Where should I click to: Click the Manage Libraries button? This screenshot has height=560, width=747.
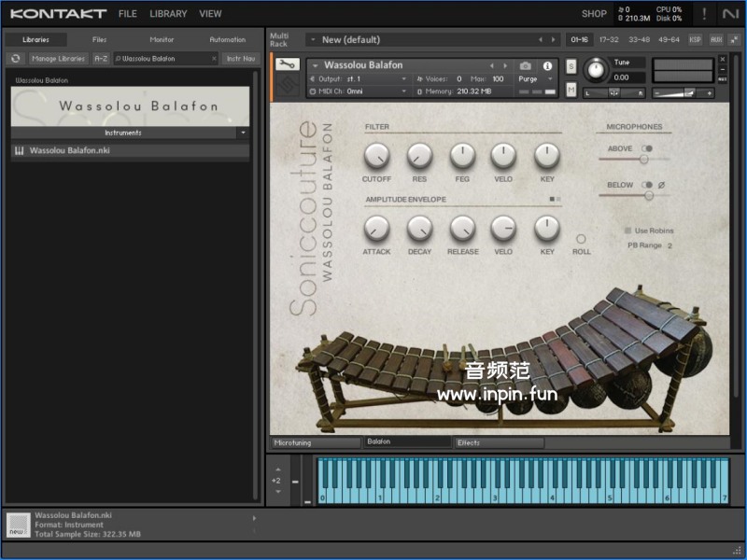click(x=58, y=58)
